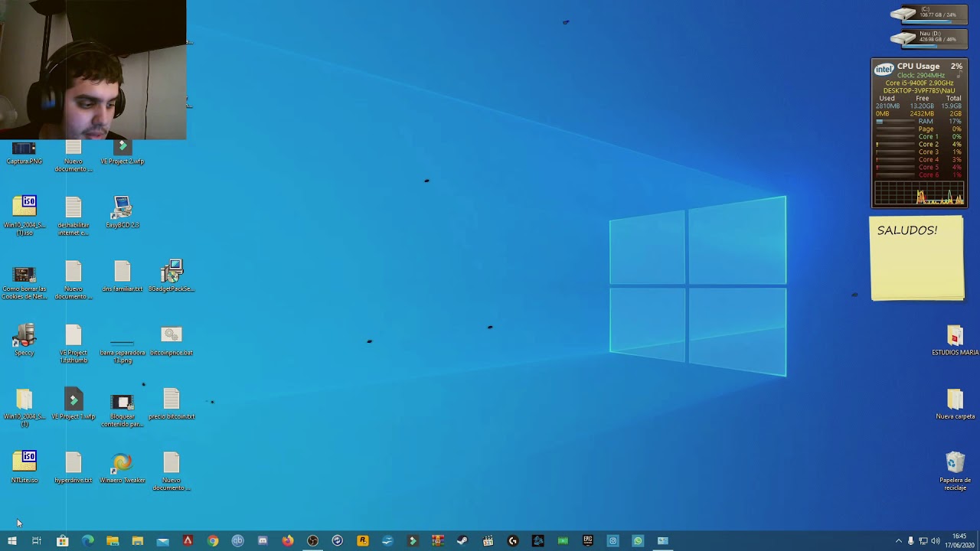Select the EasyBCD 2.3 shortcut
Image resolution: width=980 pixels, height=551 pixels.
coord(122,213)
